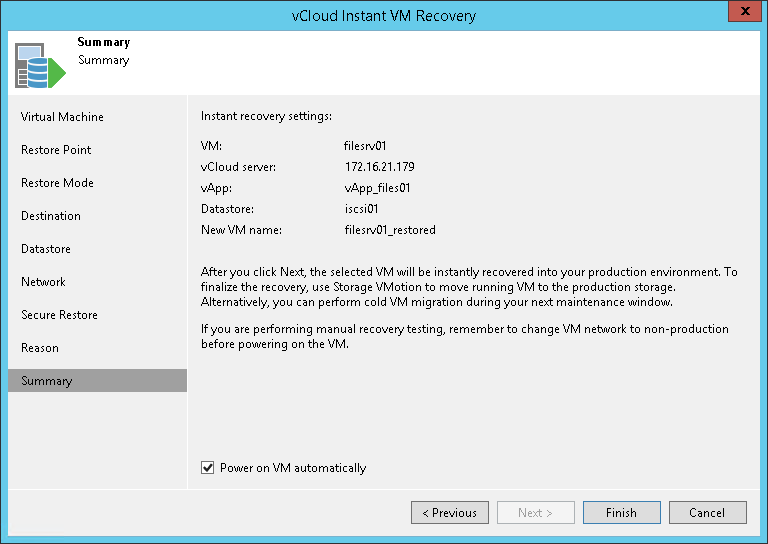Screen dimensions: 768x544
Task: Toggle the Power on VM automatically checkbox
Action: [x=207, y=468]
